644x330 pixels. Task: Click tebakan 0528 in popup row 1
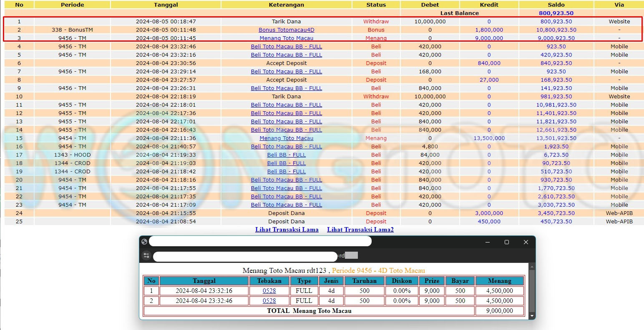[269, 291]
